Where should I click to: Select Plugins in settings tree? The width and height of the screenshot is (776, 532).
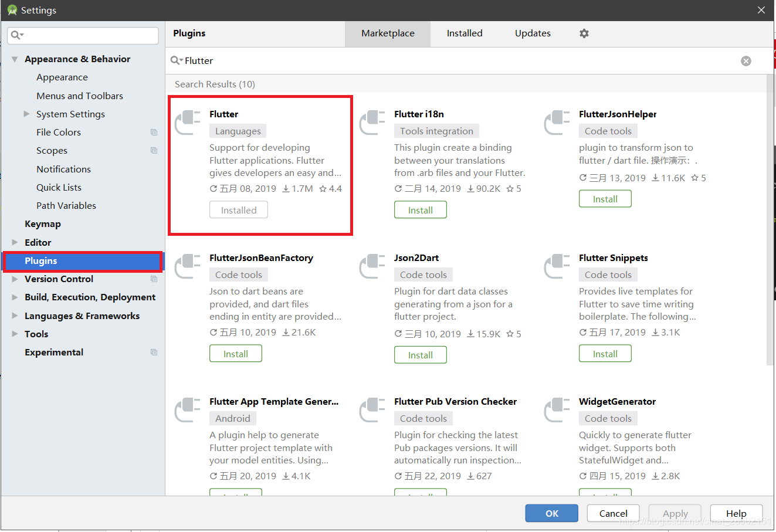83,261
